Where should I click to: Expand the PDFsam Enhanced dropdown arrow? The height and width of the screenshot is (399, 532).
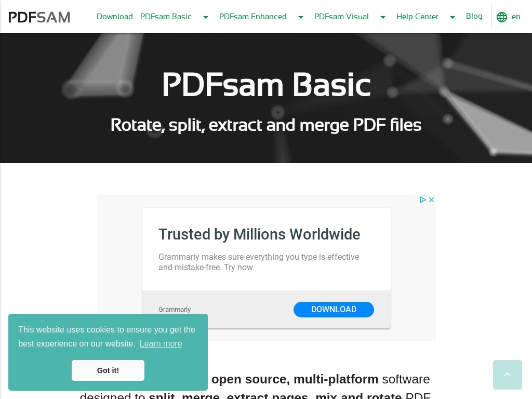pyautogui.click(x=301, y=17)
